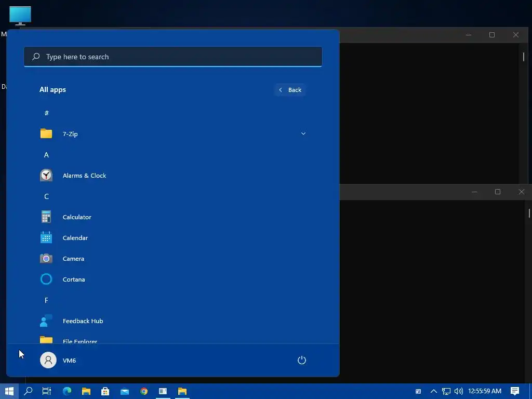Show hidden system tray icons
Viewport: 532px width, 399px height.
(x=434, y=391)
